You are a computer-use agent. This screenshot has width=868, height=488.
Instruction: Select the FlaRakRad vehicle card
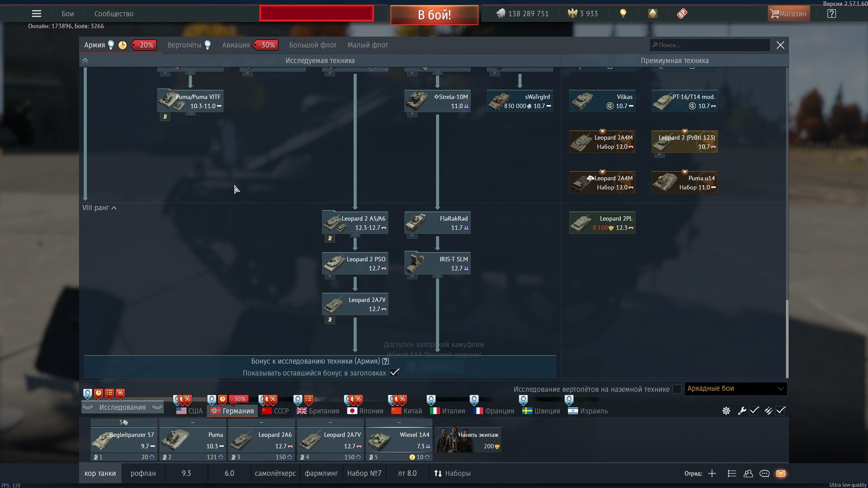pyautogui.click(x=437, y=223)
